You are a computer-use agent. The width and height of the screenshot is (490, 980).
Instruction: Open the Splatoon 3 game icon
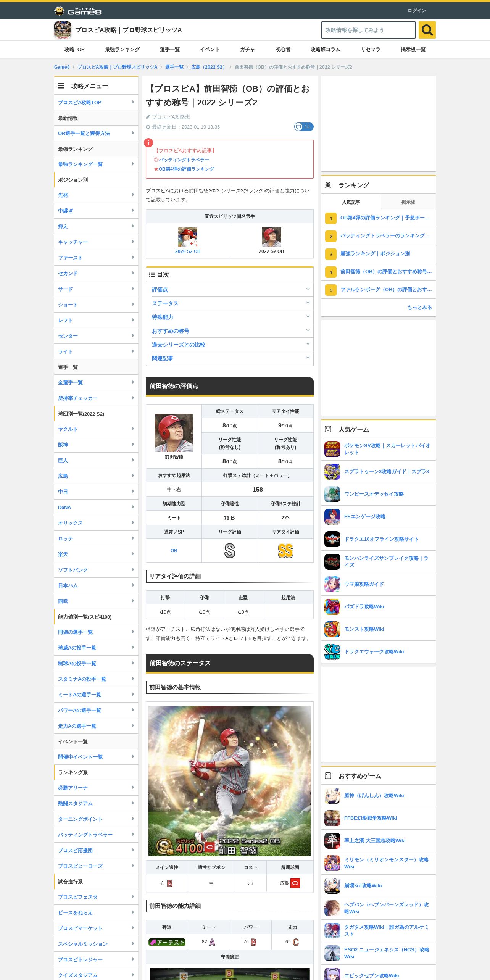pos(332,472)
